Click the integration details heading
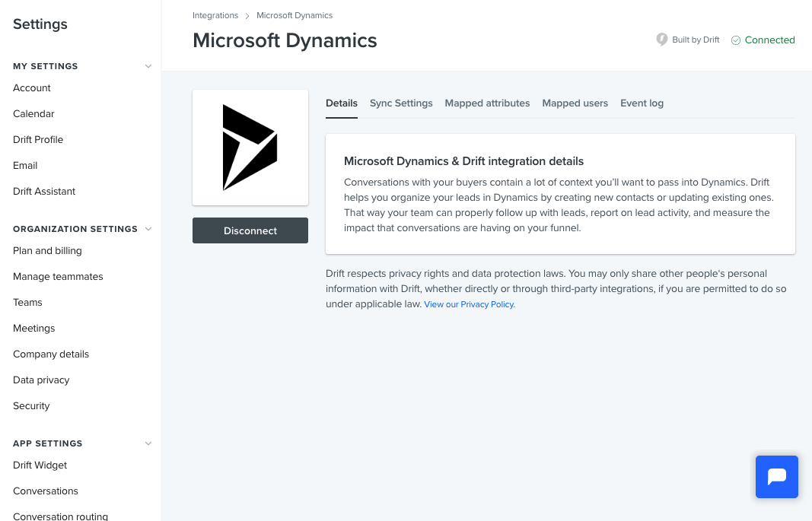This screenshot has width=812, height=521. (463, 161)
